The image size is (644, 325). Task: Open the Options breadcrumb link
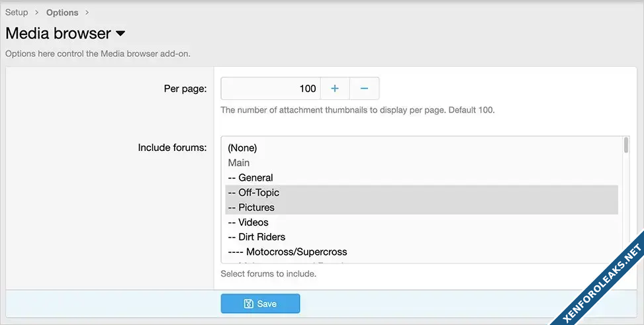[62, 13]
